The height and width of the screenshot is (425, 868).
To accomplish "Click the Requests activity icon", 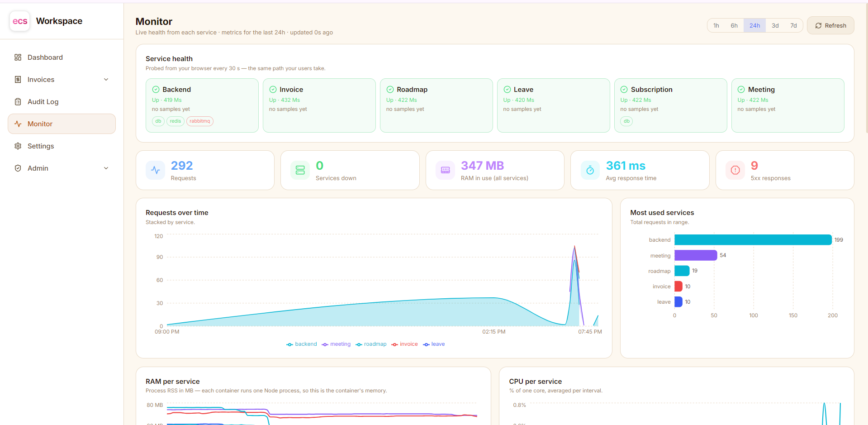I will click(x=156, y=170).
